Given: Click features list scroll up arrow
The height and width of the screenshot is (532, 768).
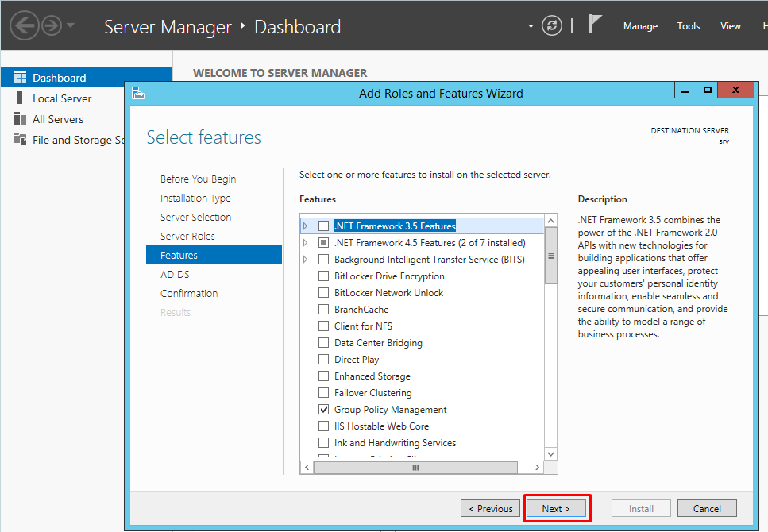Looking at the screenshot, I should point(551,221).
